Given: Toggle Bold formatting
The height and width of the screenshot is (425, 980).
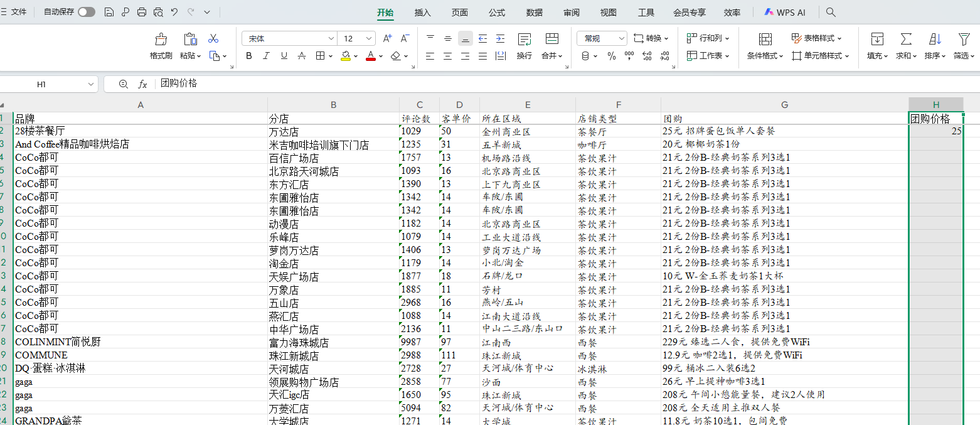Looking at the screenshot, I should point(249,56).
